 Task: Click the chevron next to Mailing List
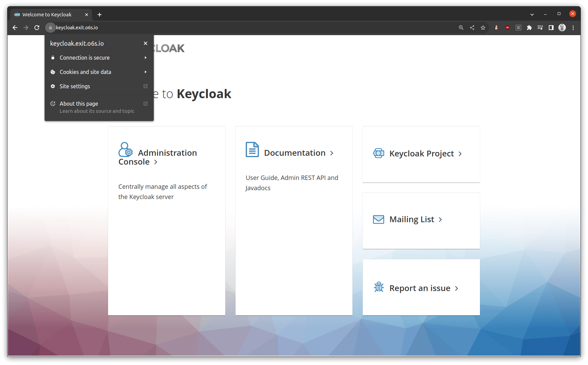point(440,220)
